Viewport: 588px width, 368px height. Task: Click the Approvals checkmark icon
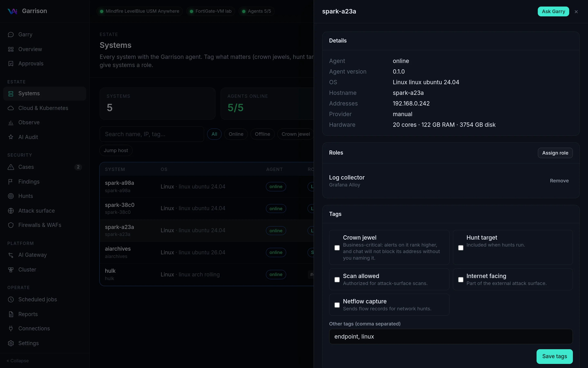[11, 64]
